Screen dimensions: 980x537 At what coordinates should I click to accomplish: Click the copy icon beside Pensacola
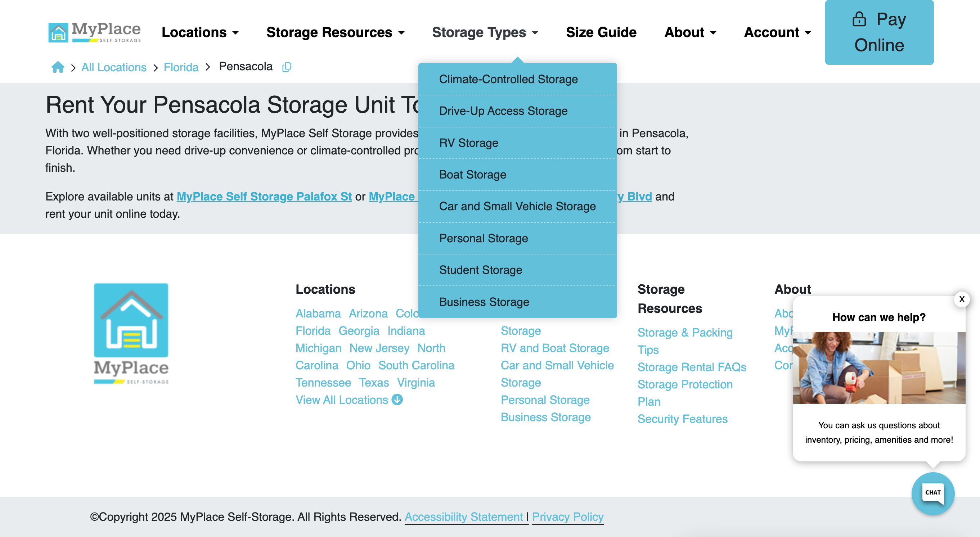coord(287,67)
